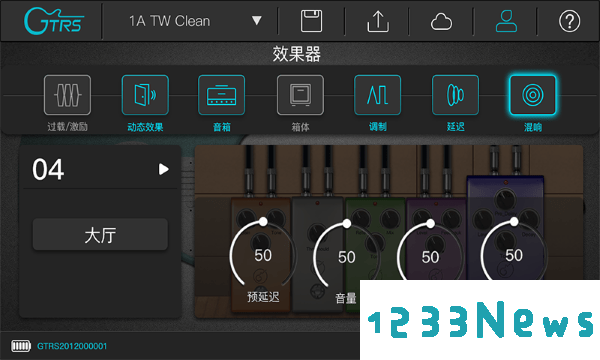Screen dimensions: 600x360
Task: Click the export upload icon
Action: [378, 21]
